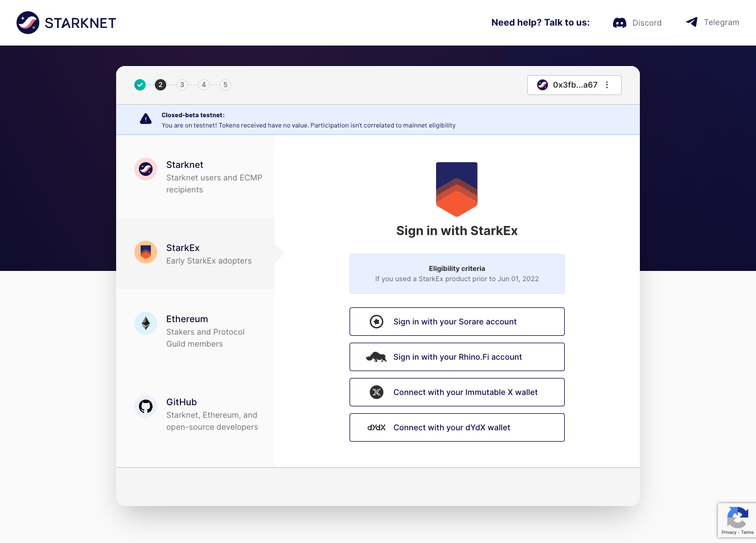756x543 pixels.
Task: Select the StarkEx eligibility tab
Action: [x=195, y=253]
